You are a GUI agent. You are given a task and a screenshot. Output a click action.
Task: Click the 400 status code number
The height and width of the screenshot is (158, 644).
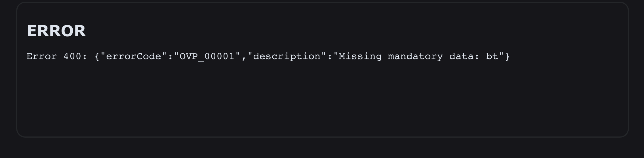[x=72, y=56]
